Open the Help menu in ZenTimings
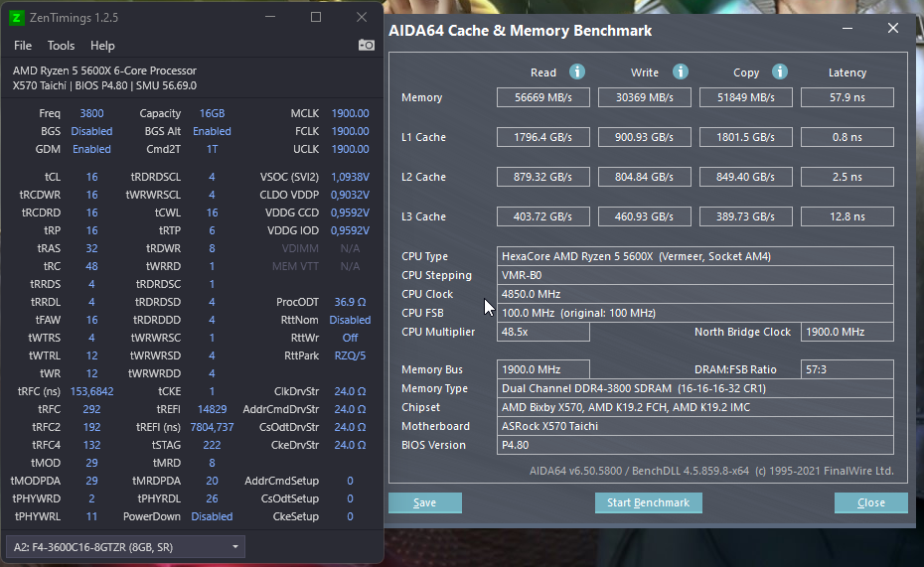The height and width of the screenshot is (567, 924). point(102,46)
